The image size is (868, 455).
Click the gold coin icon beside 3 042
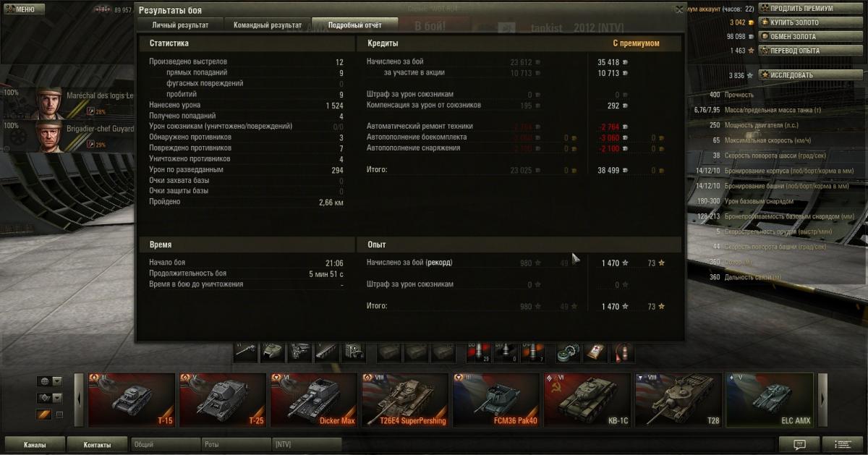(751, 22)
